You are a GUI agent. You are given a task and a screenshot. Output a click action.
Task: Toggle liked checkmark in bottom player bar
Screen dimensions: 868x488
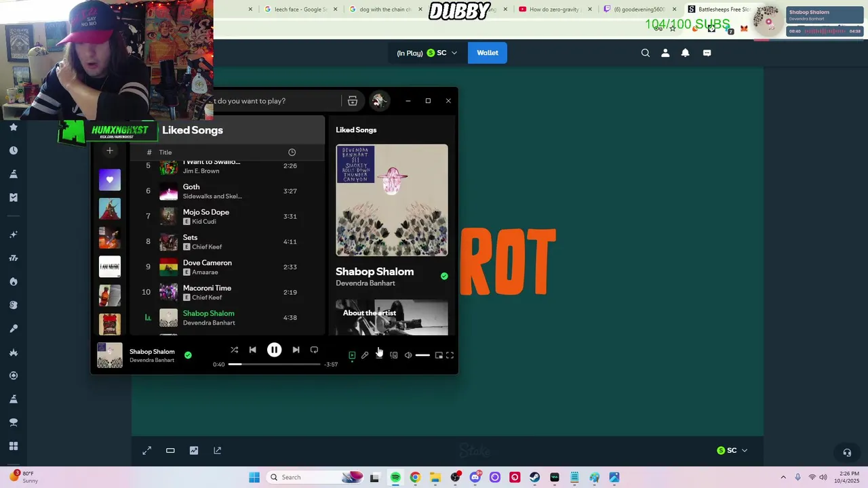pos(188,355)
